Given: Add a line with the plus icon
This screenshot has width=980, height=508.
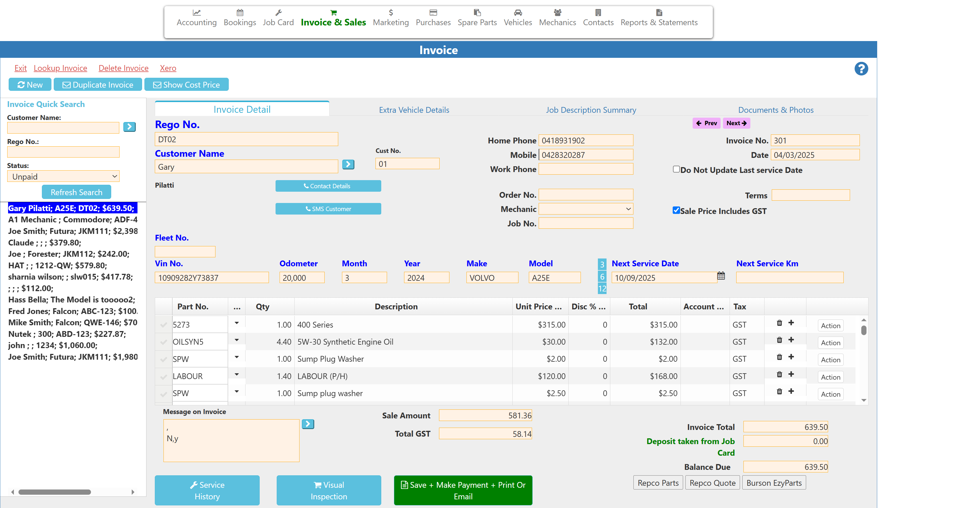Looking at the screenshot, I should click(x=791, y=323).
